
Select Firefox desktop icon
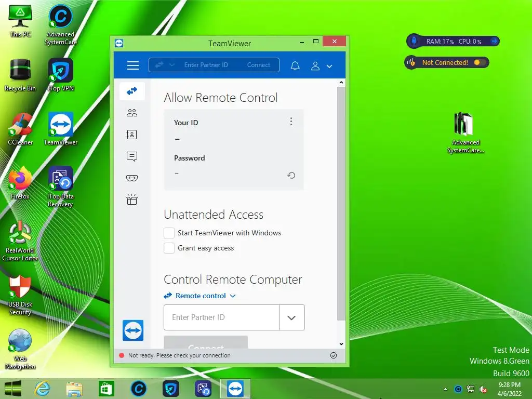click(20, 183)
